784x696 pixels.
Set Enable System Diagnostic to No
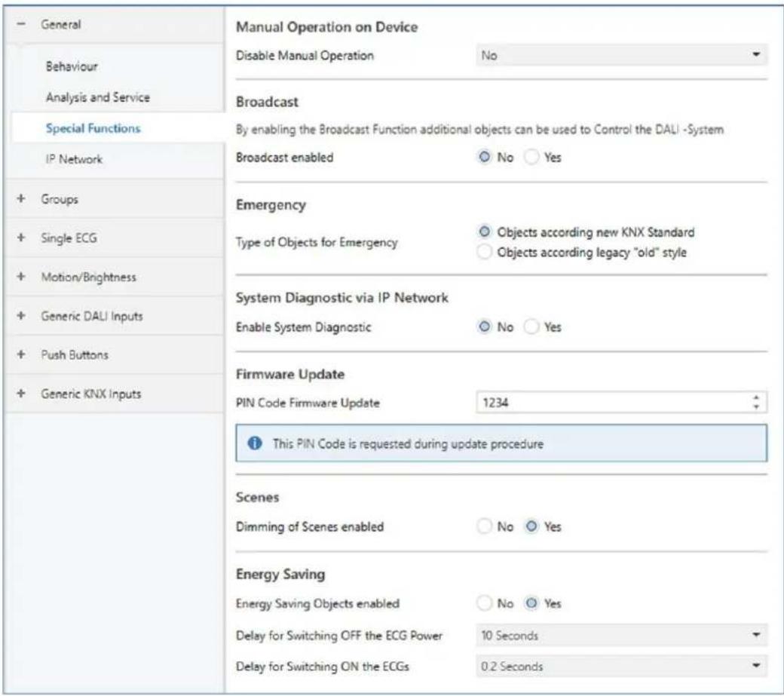click(485, 327)
